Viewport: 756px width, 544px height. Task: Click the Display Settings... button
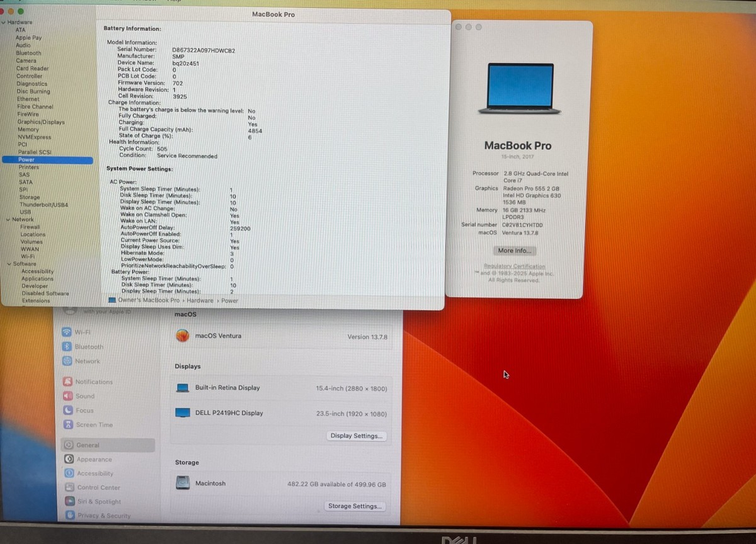[x=356, y=436]
